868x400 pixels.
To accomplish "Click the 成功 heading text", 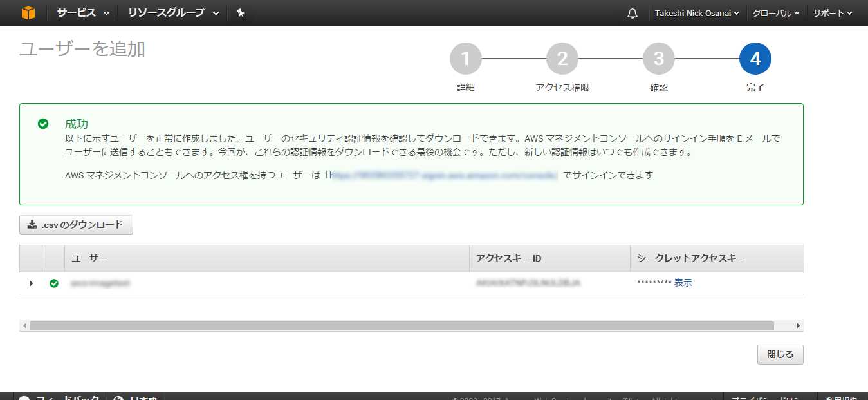I will pyautogui.click(x=77, y=124).
